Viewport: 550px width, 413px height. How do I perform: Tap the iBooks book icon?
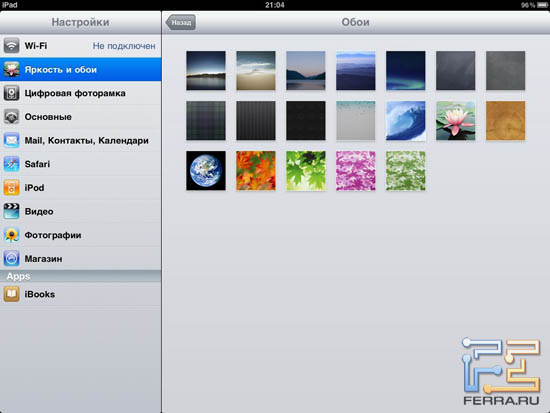[x=11, y=294]
